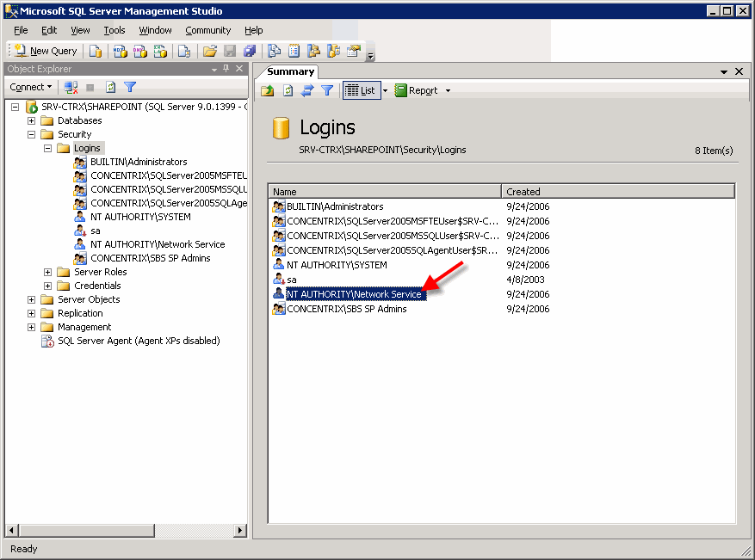Collapse the Security folder

click(31, 134)
